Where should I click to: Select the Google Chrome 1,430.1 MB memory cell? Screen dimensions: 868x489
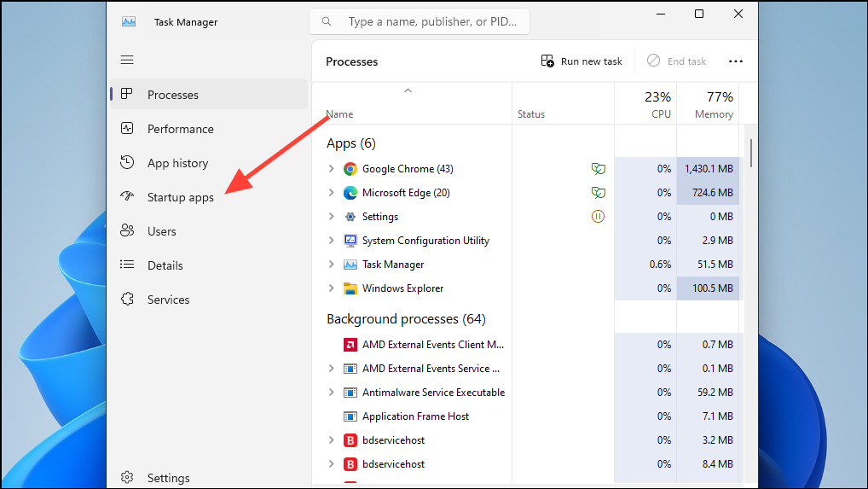coord(708,169)
